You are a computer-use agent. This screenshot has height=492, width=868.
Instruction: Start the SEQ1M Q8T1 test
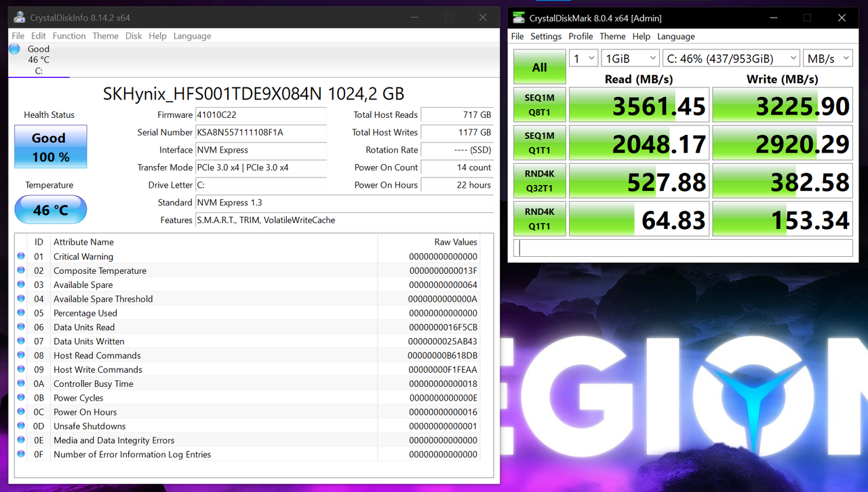pyautogui.click(x=539, y=104)
